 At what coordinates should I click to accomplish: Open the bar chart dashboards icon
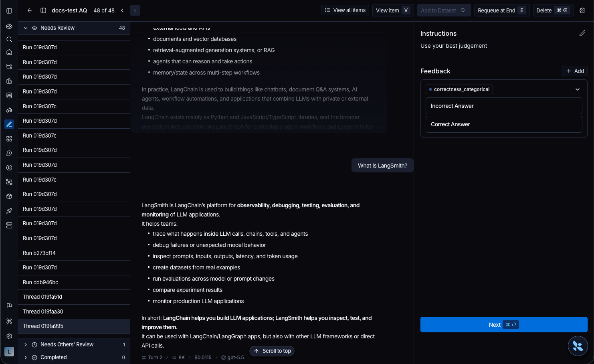(9, 81)
